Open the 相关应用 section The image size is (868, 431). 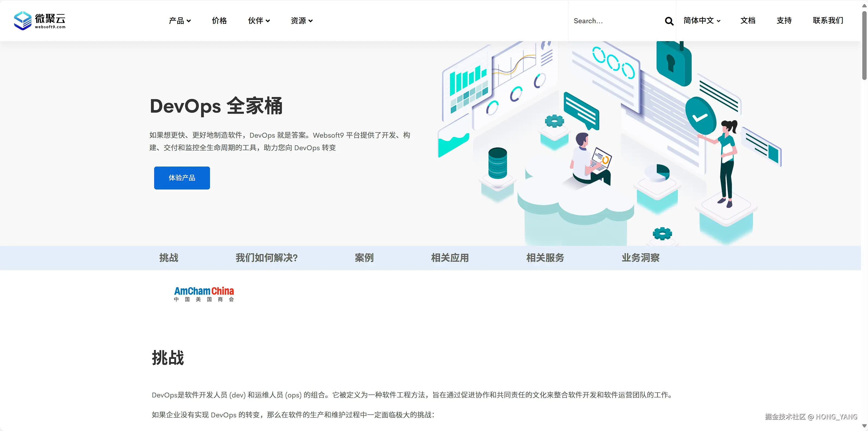(x=450, y=258)
